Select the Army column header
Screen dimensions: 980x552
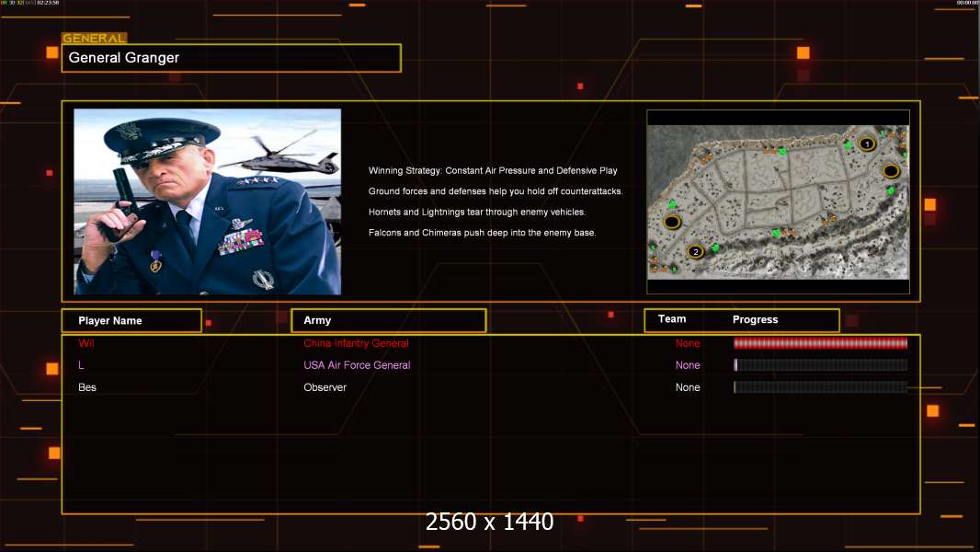click(388, 320)
